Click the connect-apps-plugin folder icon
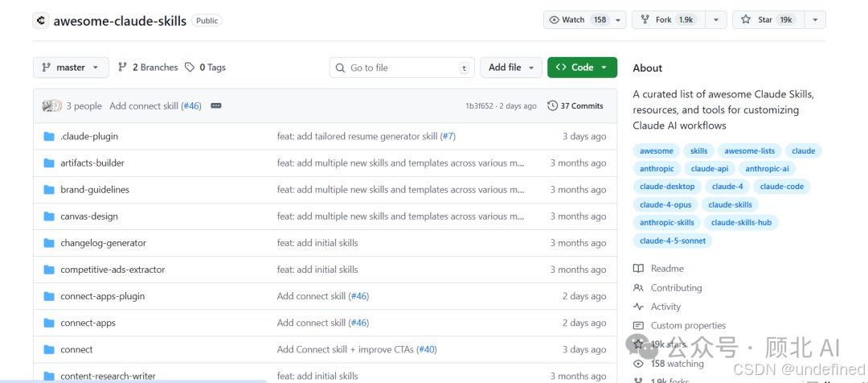The image size is (868, 383). (49, 296)
